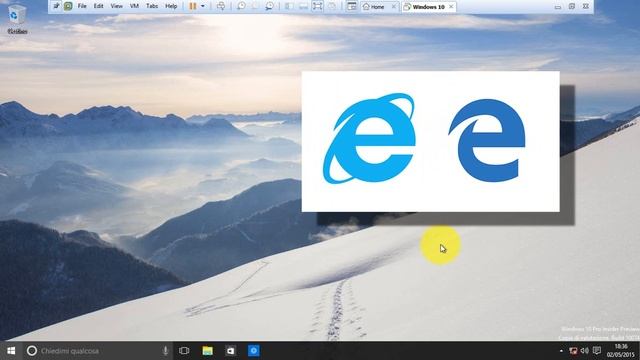The image size is (640, 360).
Task: Open the Store from the taskbar
Action: pos(231,351)
